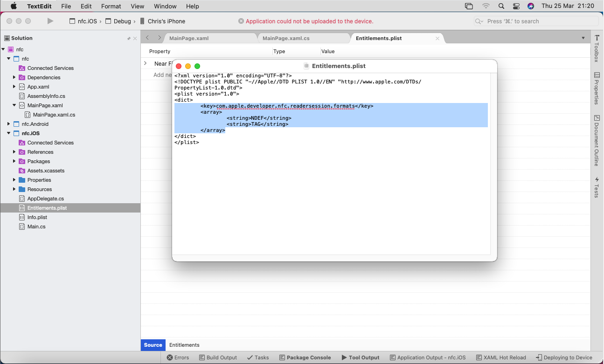Open Spotlight search in the menu bar
The image size is (604, 364).
(501, 6)
